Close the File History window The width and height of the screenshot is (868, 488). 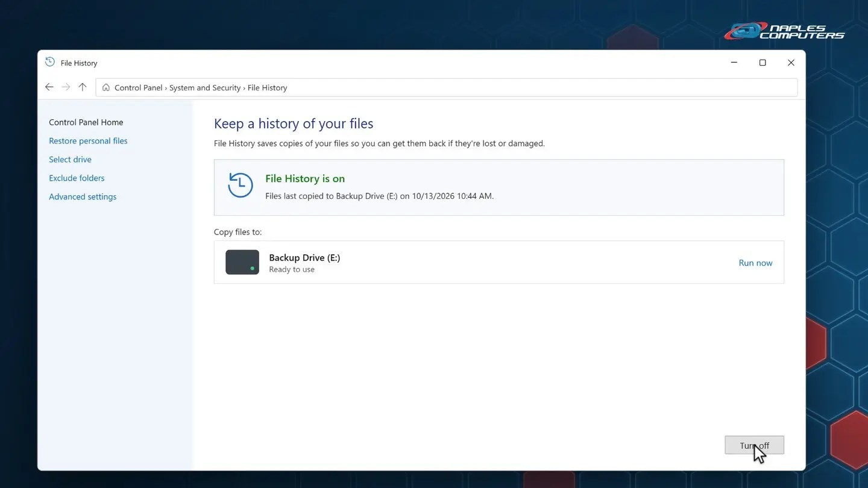coord(791,63)
